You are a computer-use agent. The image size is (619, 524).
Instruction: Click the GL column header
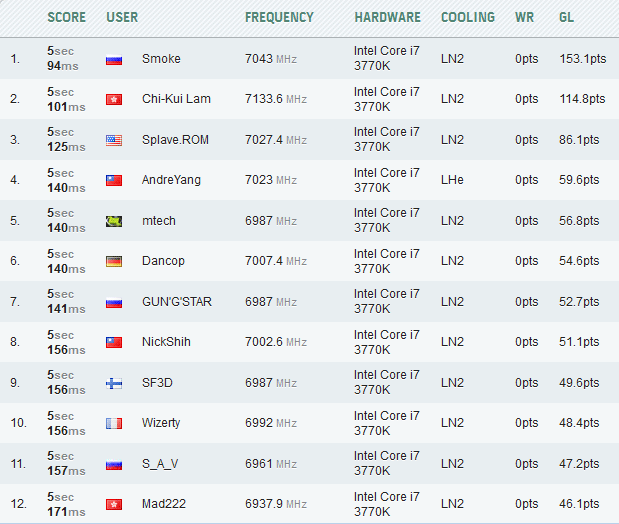[567, 17]
